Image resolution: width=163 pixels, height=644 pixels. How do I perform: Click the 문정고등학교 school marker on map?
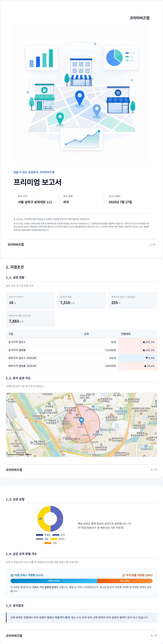point(93,407)
